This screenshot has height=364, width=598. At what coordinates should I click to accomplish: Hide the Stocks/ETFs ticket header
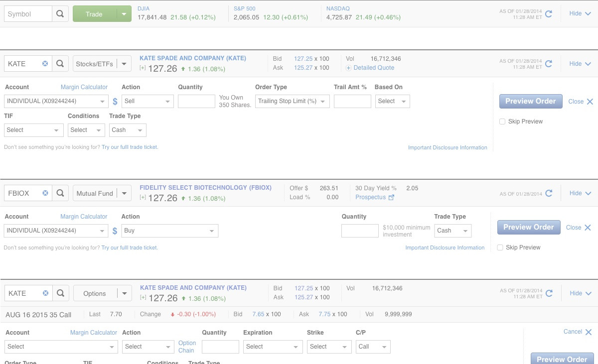coord(580,63)
